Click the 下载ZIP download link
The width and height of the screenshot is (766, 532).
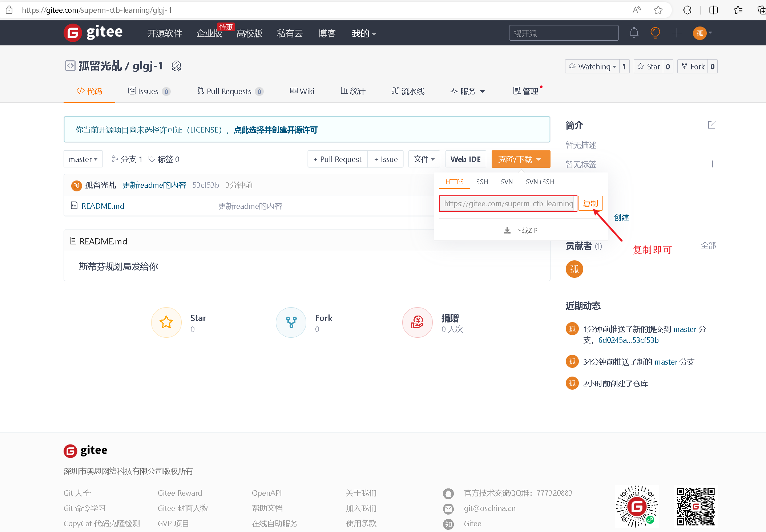click(x=521, y=231)
